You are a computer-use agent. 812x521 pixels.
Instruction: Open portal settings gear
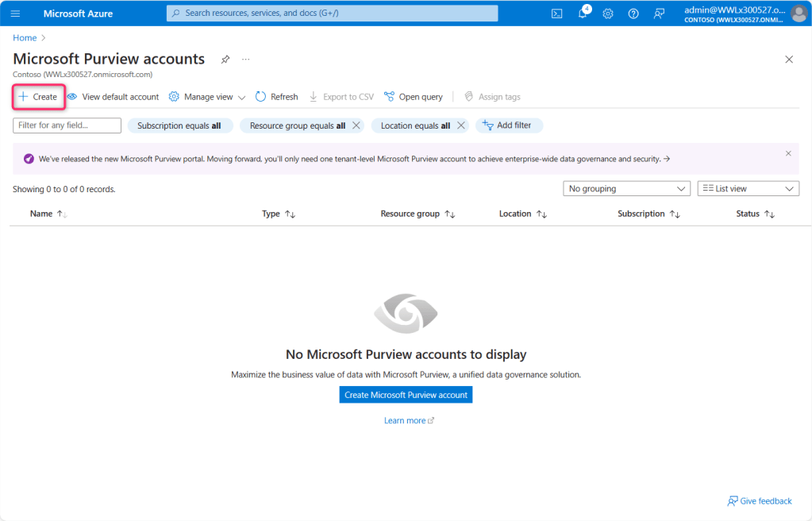[x=608, y=14]
